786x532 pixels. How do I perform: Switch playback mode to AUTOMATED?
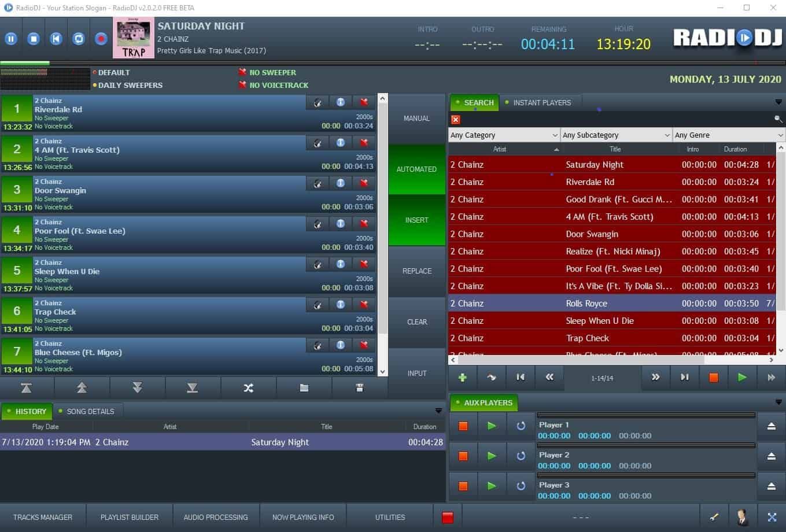[x=416, y=169]
